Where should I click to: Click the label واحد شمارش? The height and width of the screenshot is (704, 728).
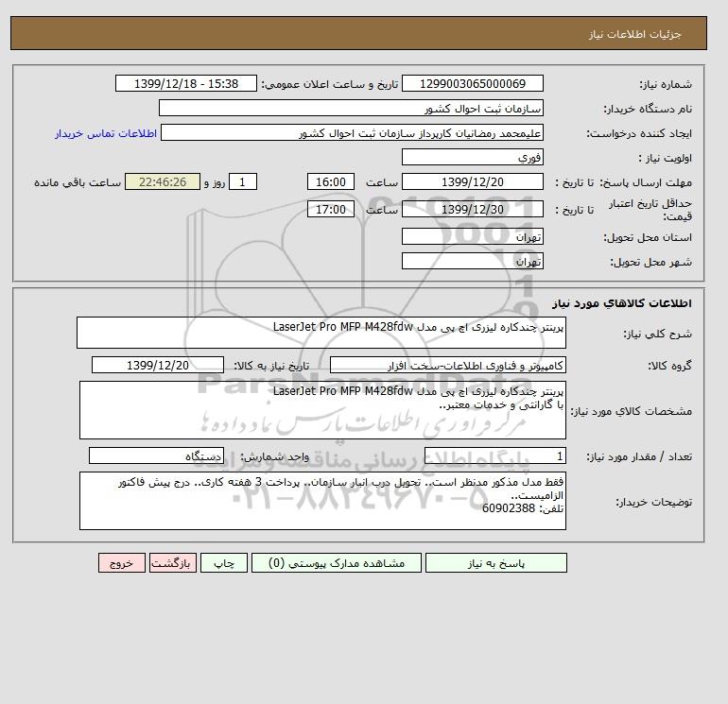pos(274,456)
